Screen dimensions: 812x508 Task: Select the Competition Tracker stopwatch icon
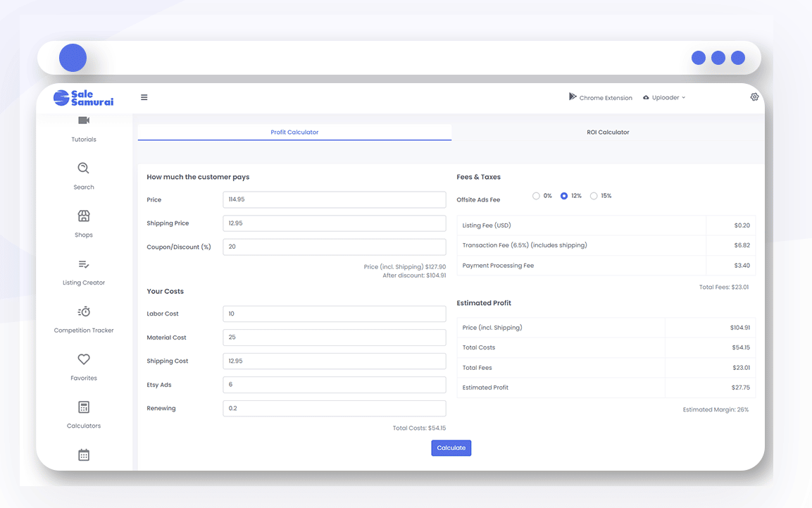84,311
